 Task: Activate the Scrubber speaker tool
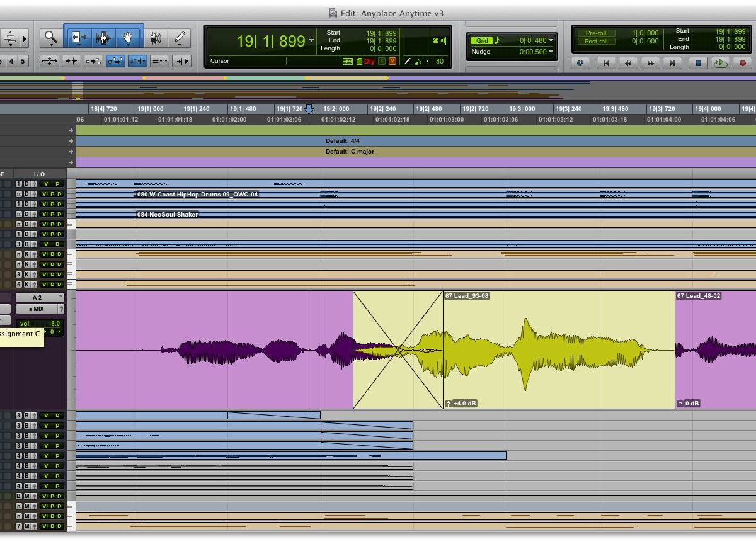coord(155,38)
